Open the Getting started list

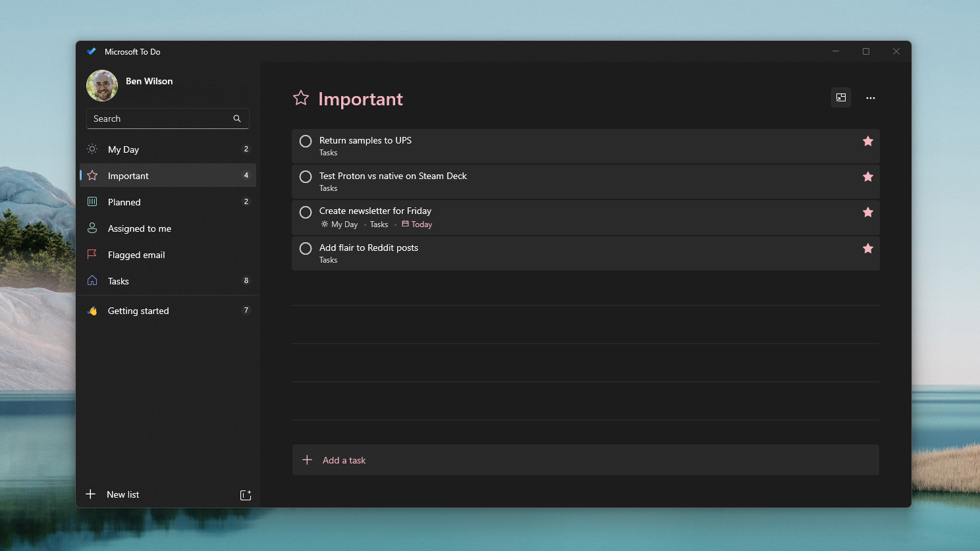point(167,311)
